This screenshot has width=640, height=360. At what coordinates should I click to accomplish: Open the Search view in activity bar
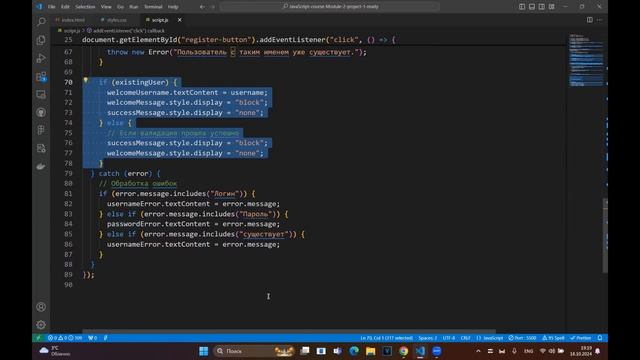(41, 22)
